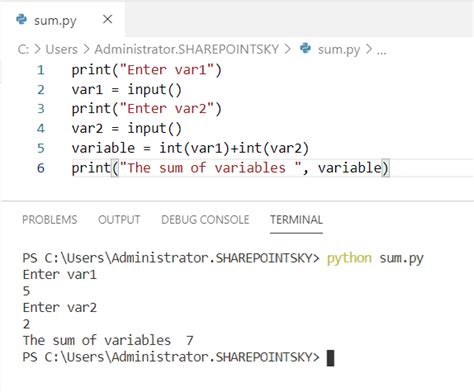The height and width of the screenshot is (392, 474).
Task: Click the Python icon on sum.py tab
Action: [22, 19]
